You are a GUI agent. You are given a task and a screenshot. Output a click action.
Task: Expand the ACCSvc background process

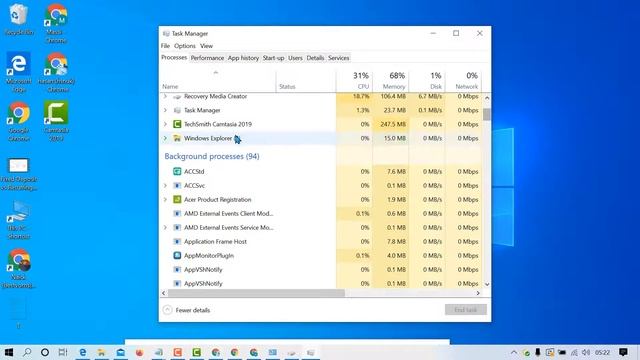[165, 186]
